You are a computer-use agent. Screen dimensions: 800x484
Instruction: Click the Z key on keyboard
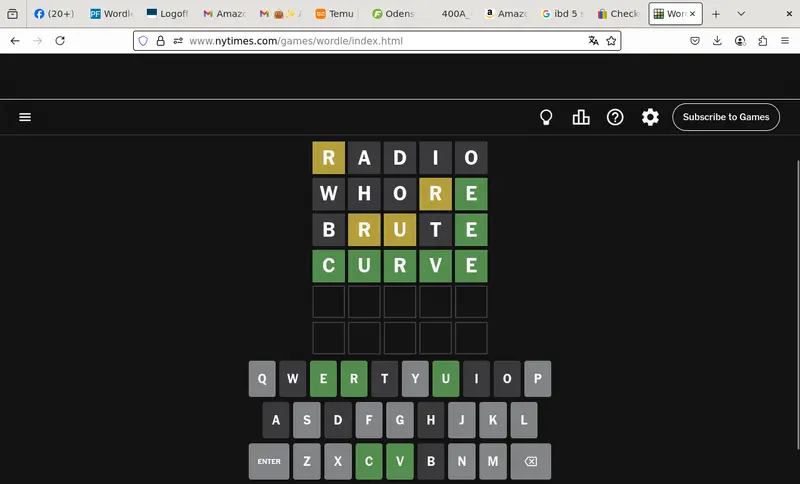307,461
